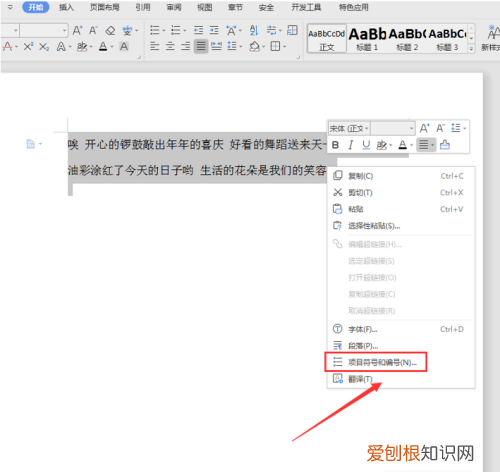Open 段落(P)... from context menu
This screenshot has width=500, height=472.
pyautogui.click(x=401, y=346)
